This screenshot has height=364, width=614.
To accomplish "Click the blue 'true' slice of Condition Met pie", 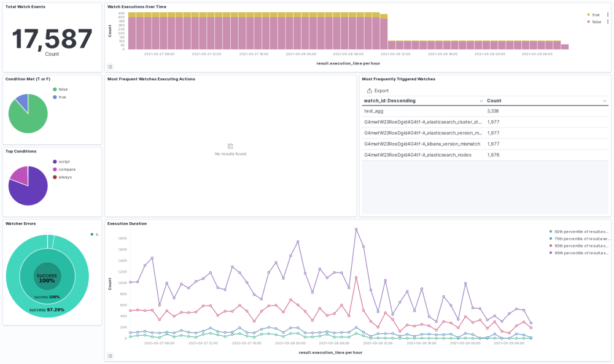I will pyautogui.click(x=23, y=99).
